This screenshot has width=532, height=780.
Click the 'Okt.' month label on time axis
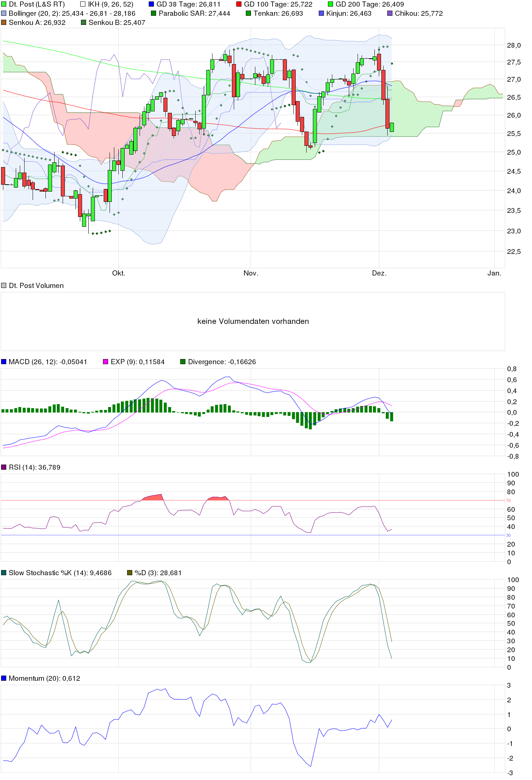[x=118, y=273]
